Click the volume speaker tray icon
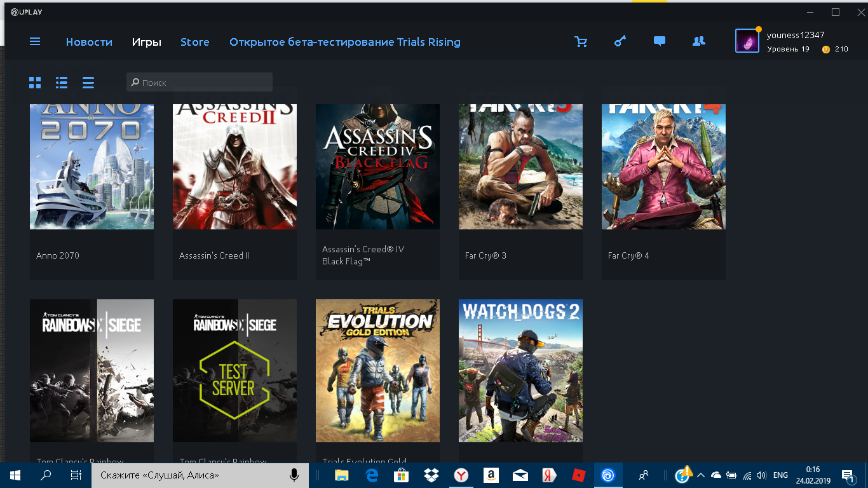 click(761, 475)
